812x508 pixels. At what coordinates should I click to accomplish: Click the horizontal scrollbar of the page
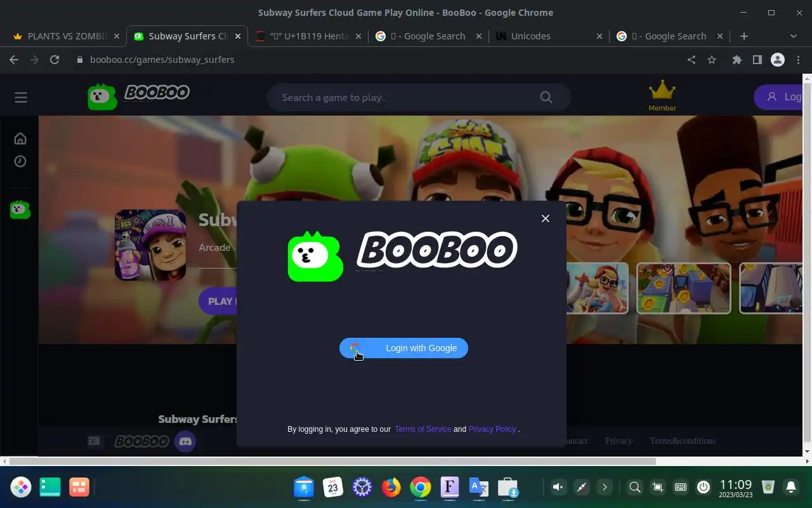pos(332,461)
